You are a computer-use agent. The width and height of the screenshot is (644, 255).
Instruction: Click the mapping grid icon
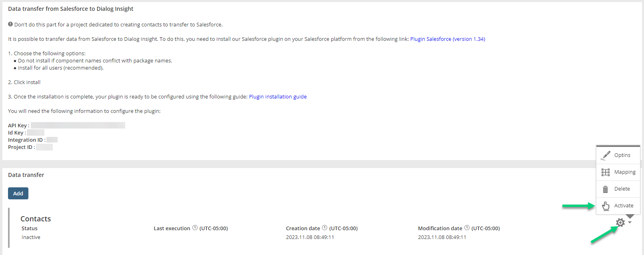pyautogui.click(x=606, y=172)
